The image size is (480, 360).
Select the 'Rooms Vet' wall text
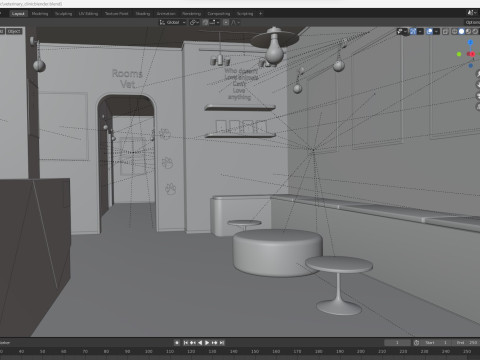[127, 78]
